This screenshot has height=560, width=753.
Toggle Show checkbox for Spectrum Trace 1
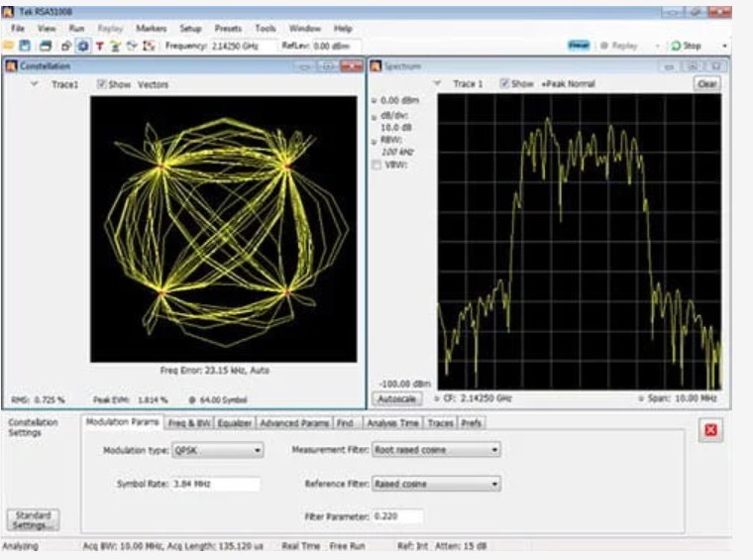point(505,84)
